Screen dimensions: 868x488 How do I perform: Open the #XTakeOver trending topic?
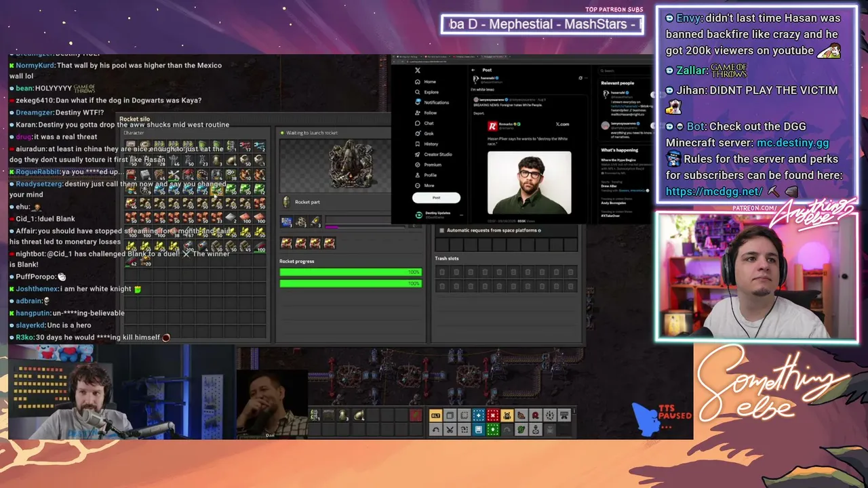(610, 214)
